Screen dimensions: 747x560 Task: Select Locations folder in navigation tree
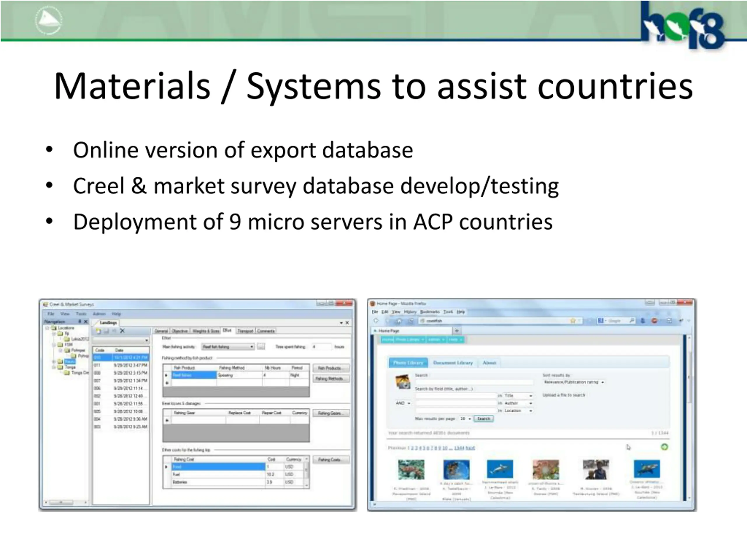click(x=62, y=328)
